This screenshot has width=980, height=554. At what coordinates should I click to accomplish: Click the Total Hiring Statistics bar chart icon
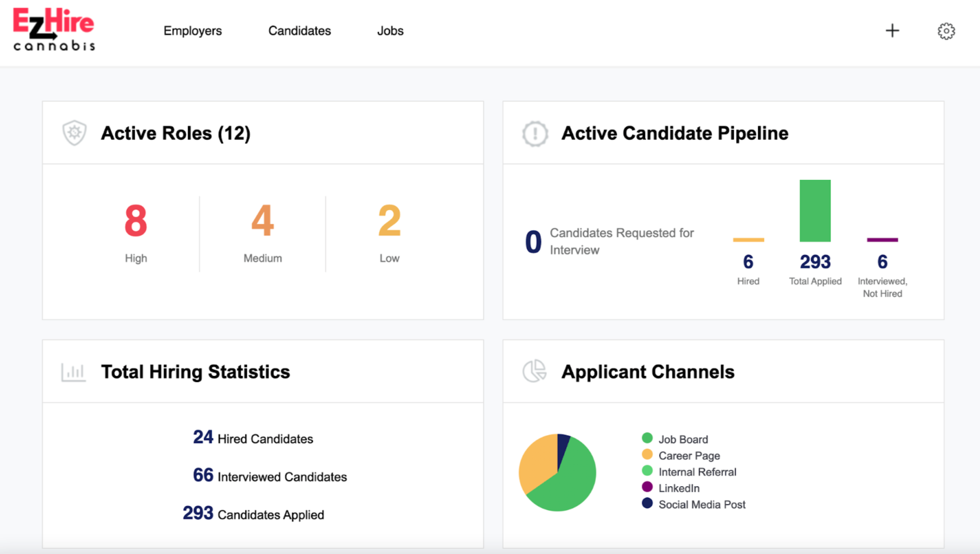pos(75,371)
